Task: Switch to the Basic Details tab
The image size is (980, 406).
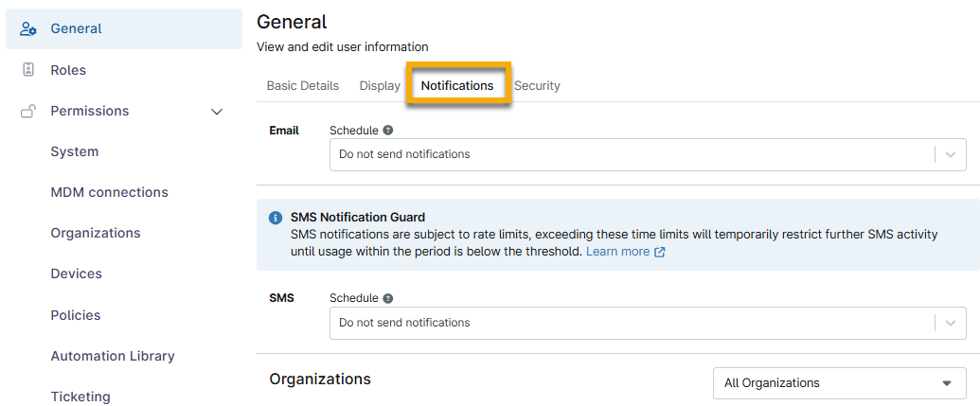Action: [x=302, y=85]
